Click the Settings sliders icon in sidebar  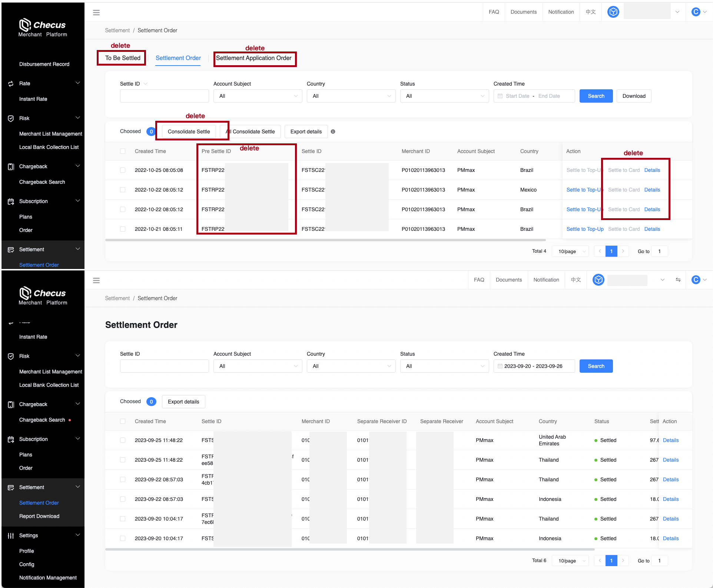tap(11, 535)
